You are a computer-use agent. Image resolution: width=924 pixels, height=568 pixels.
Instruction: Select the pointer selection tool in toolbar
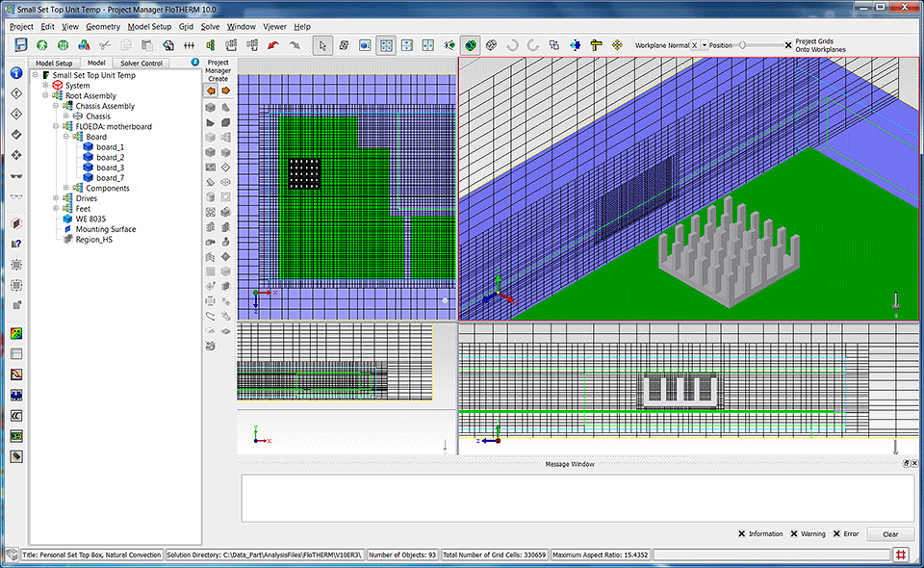tap(323, 45)
